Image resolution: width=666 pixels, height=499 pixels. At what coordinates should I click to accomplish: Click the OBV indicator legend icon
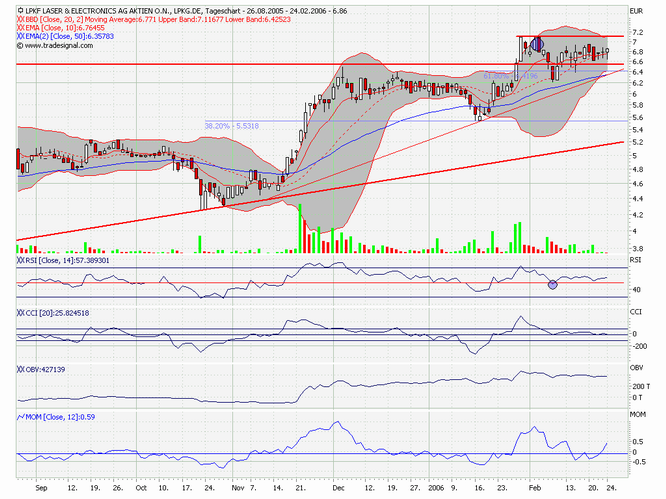point(20,369)
